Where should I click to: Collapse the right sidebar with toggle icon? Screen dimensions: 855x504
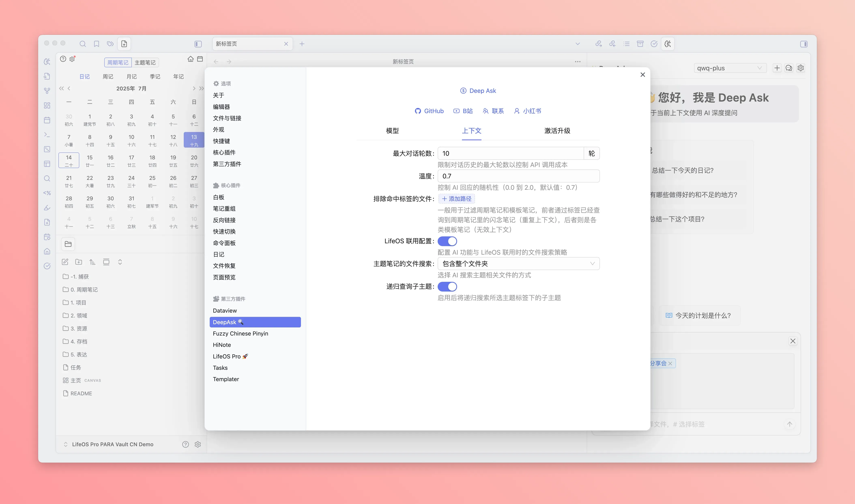(x=804, y=44)
